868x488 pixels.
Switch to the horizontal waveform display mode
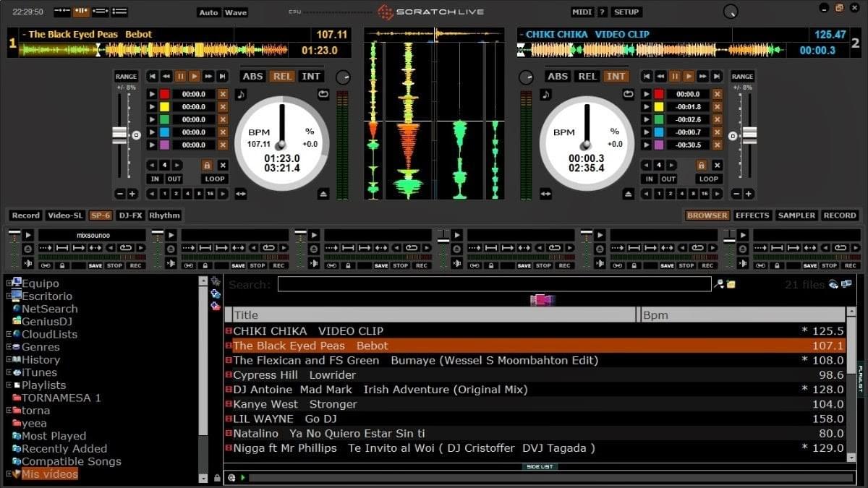pos(99,11)
